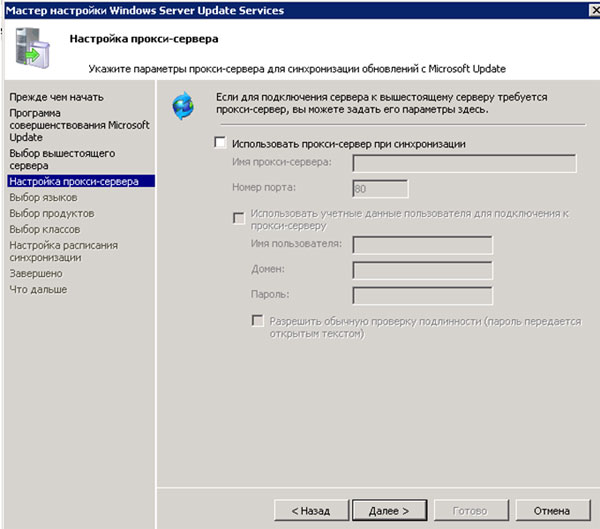The image size is (600, 529).
Task: Select 'Прежде чем начать' step
Action: [x=56, y=97]
